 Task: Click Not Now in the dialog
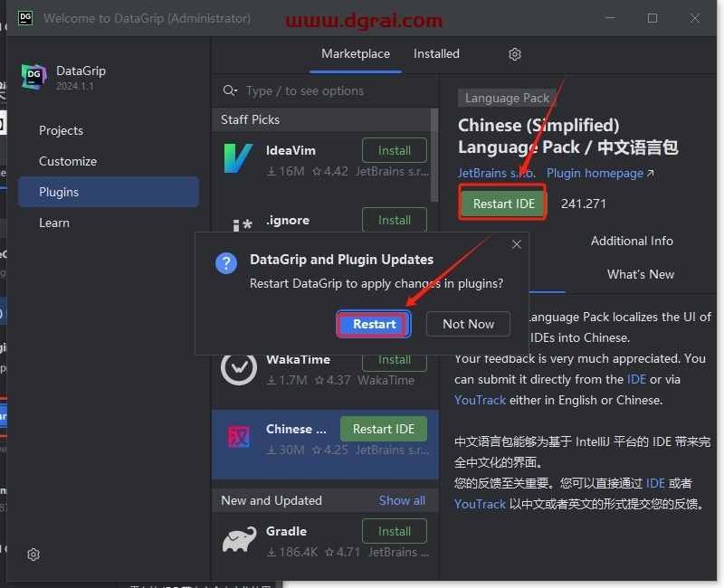pos(468,324)
